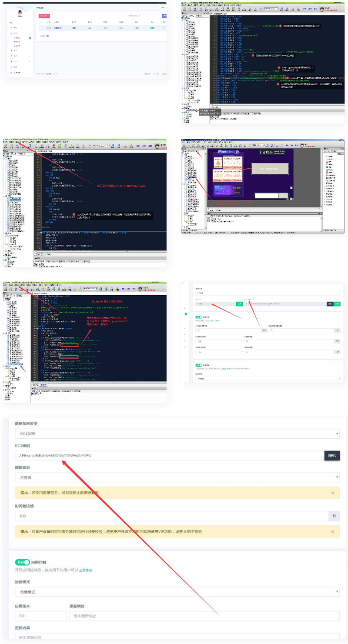Image resolution: width=348 pixels, height=644 pixels.
Task: Click the new file icon in the IDE toolbar
Action: click(x=184, y=9)
